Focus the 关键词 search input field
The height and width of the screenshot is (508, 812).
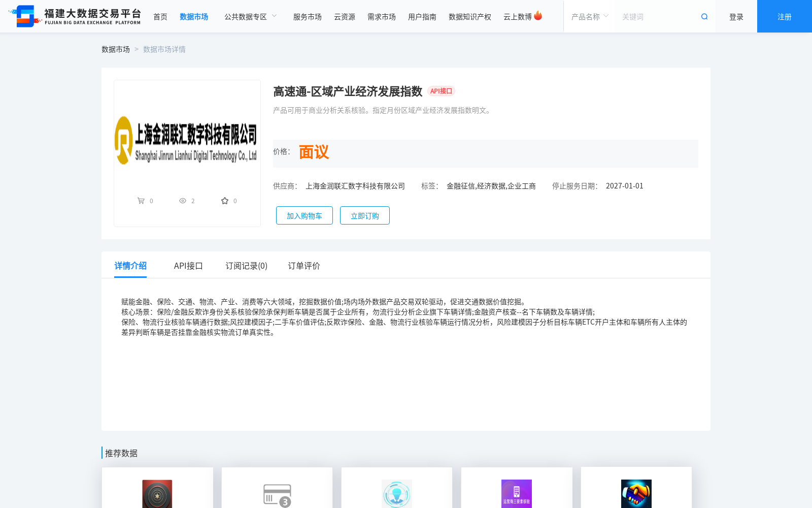point(657,17)
